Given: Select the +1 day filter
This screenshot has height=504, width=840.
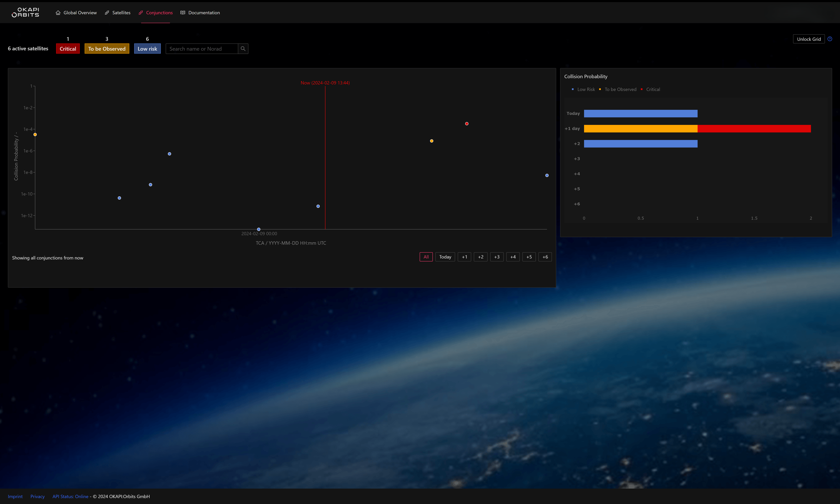Looking at the screenshot, I should coord(464,257).
